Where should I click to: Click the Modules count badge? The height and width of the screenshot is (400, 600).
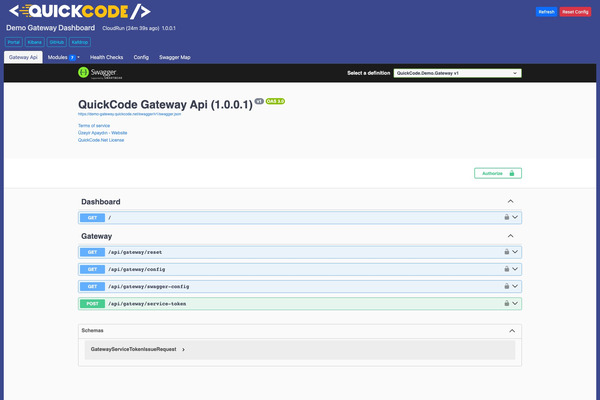(72, 57)
